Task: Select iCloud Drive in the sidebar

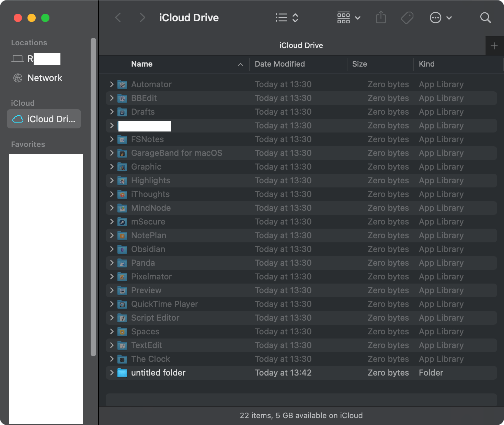Action: click(44, 119)
